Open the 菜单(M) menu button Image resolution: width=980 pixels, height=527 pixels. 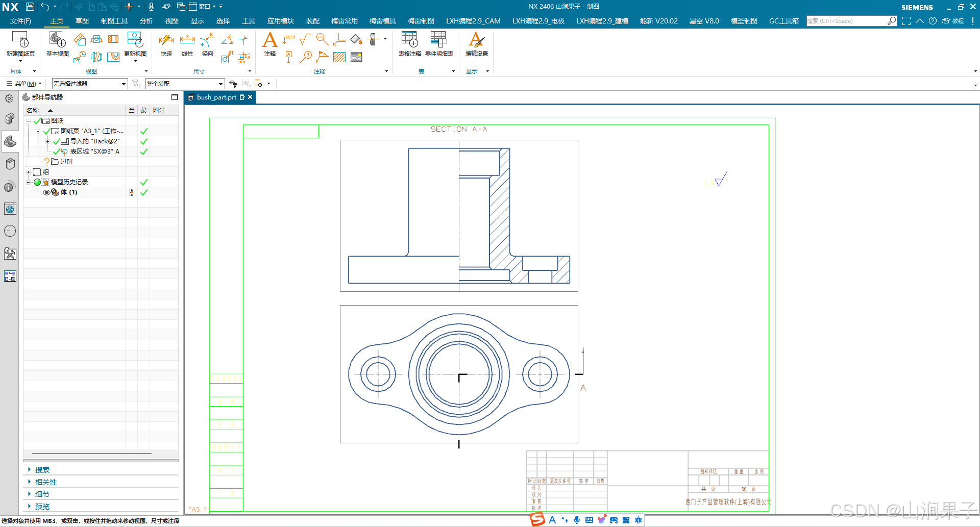coord(23,84)
